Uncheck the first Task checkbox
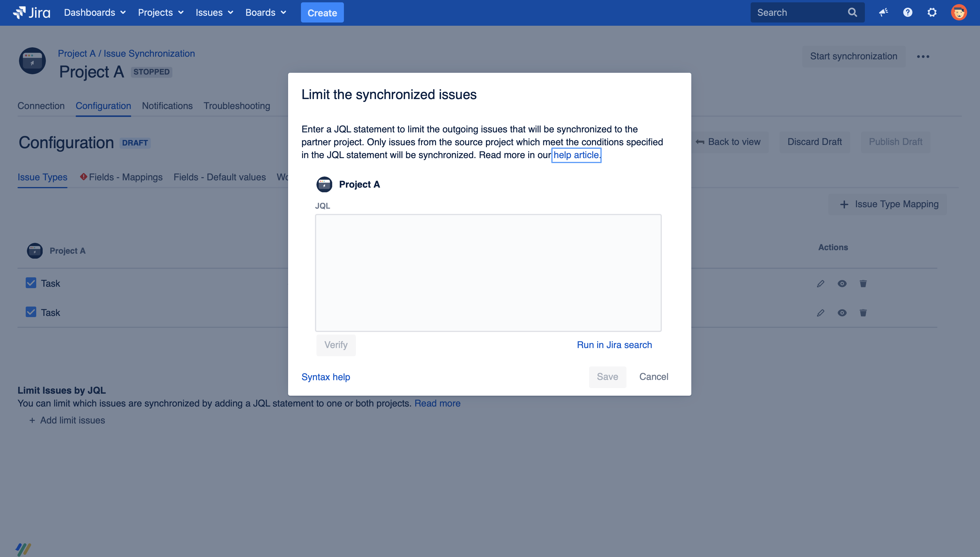 click(31, 283)
